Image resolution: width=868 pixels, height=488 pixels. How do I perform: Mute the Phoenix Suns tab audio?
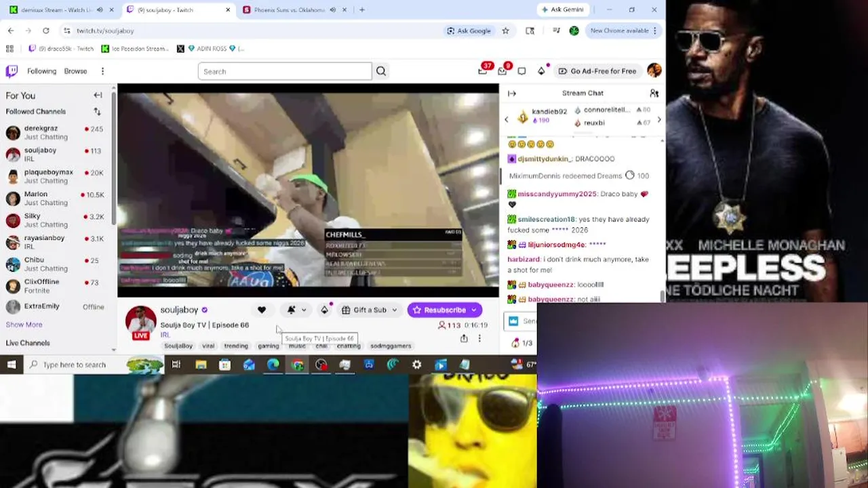[x=332, y=9]
